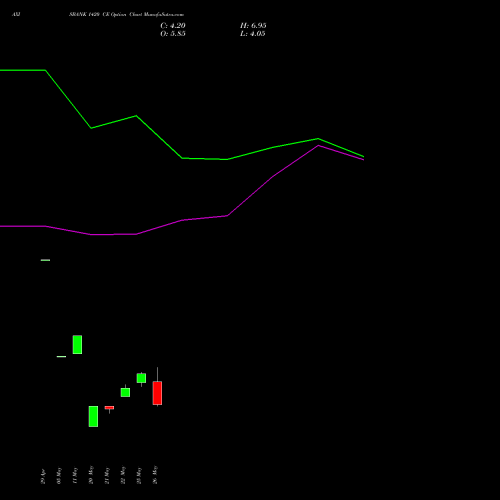Select the flat green candle on 08 May
Screen dimensions: 500x500
61,357
